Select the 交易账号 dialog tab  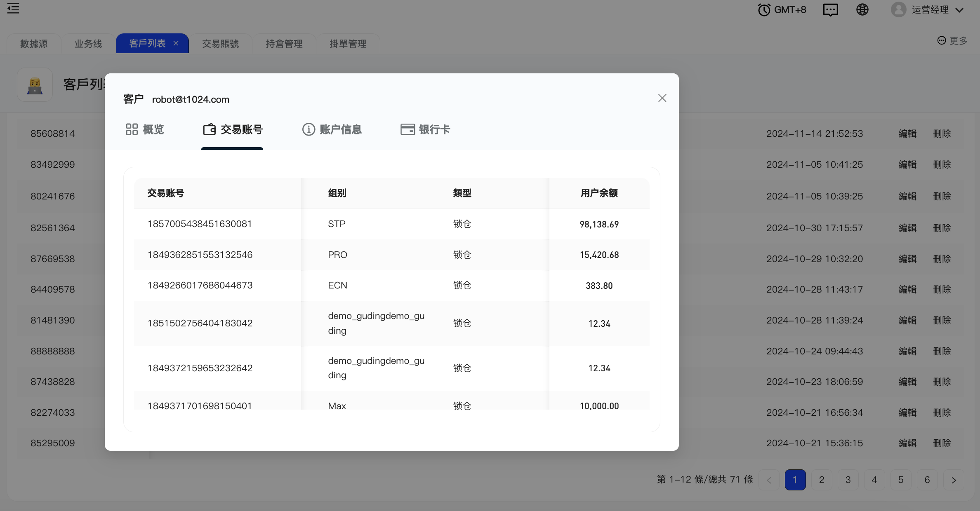tap(233, 129)
